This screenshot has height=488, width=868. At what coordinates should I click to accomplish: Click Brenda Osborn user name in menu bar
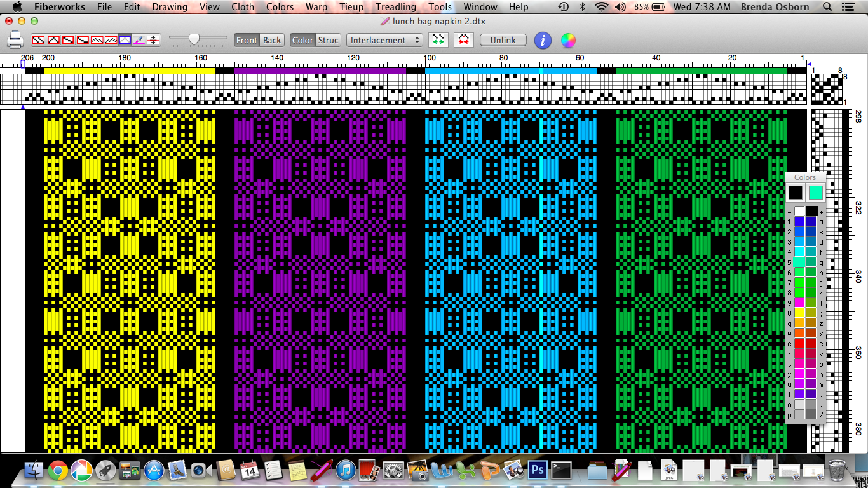(776, 7)
